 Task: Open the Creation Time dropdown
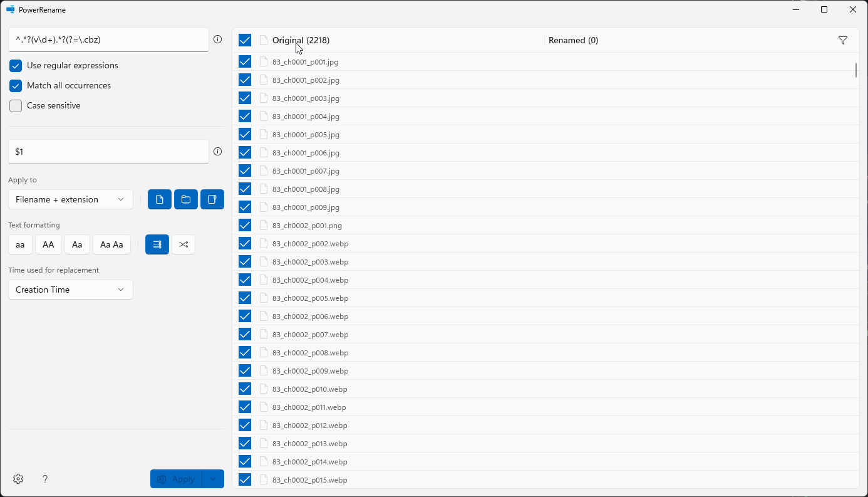coord(71,290)
